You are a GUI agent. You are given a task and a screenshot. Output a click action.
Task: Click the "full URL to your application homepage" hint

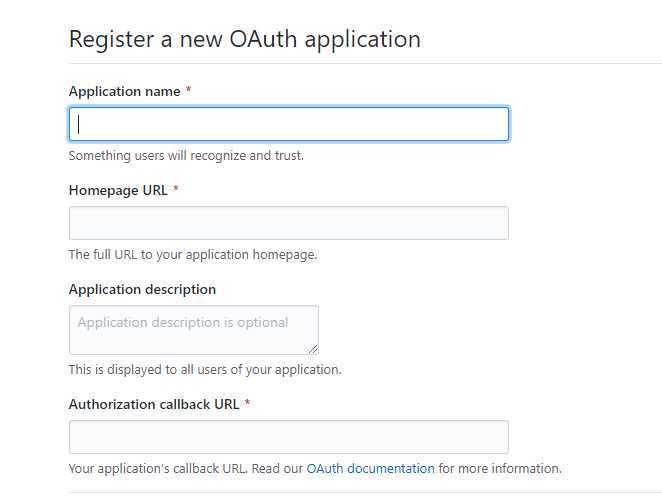coord(192,254)
